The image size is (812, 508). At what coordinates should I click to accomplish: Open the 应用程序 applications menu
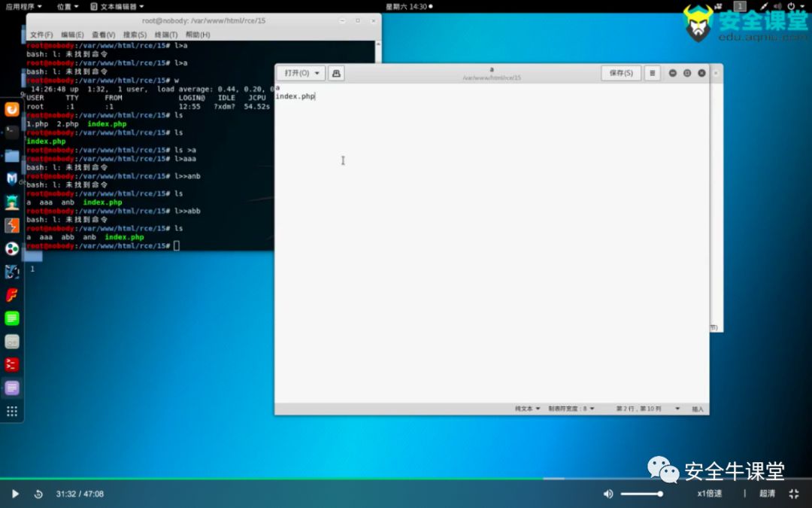tap(23, 6)
